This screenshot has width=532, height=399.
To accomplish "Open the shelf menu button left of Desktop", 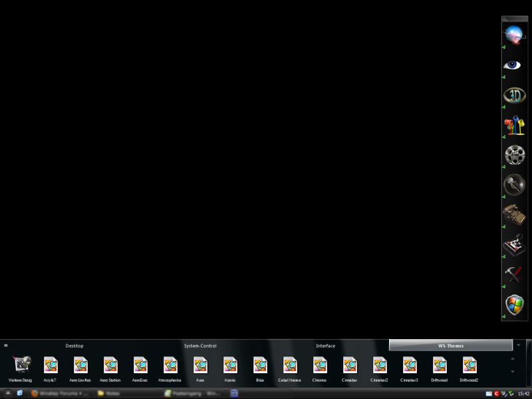I will (x=5, y=346).
